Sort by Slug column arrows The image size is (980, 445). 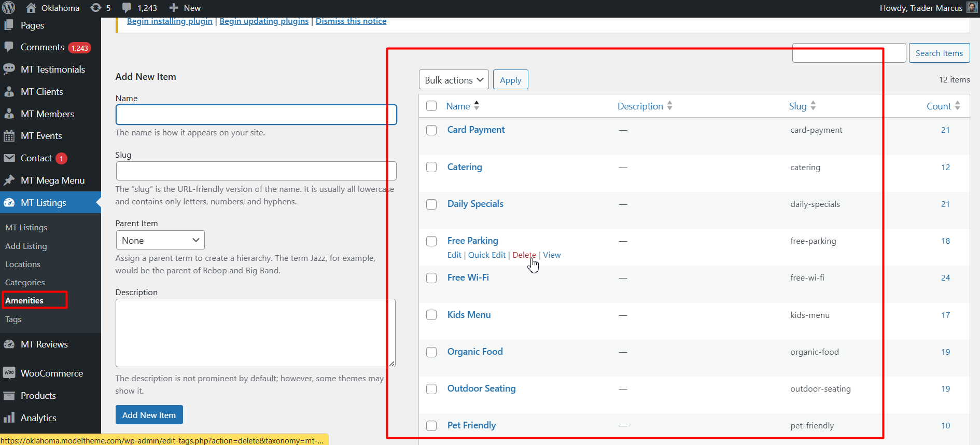(x=813, y=106)
